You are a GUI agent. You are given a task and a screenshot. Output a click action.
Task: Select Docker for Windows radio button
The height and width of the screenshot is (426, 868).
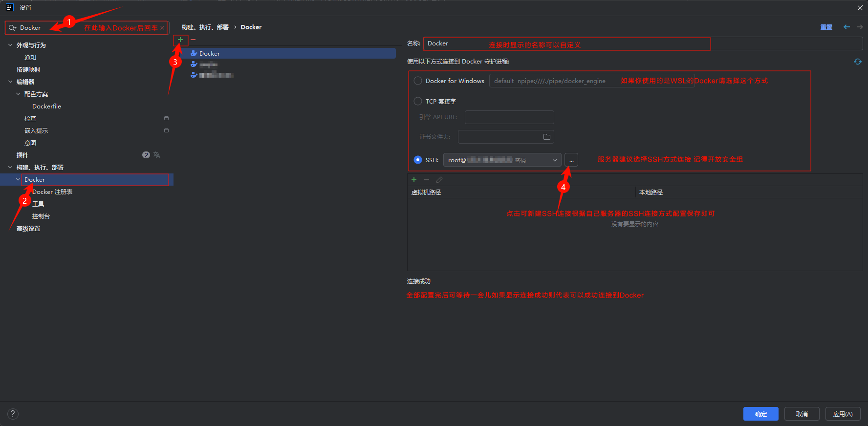[x=418, y=81]
